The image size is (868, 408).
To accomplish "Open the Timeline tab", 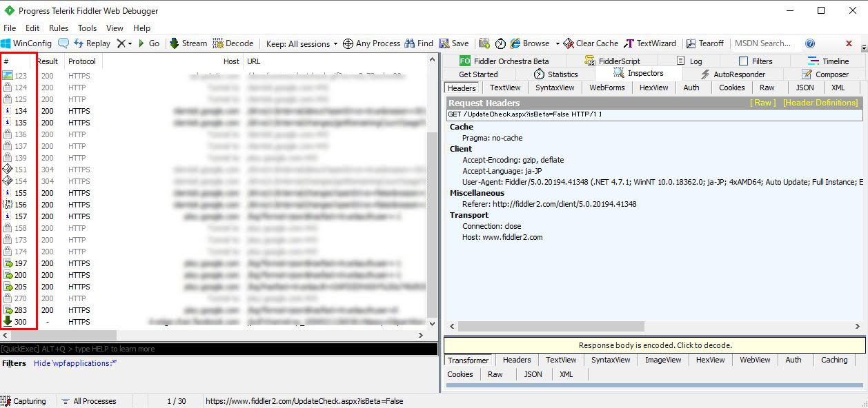I will (829, 61).
